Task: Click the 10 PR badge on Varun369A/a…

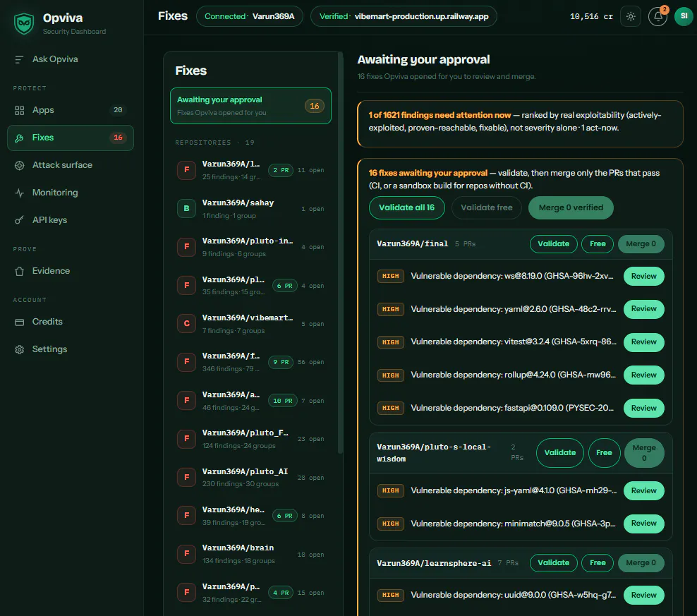Action: pos(283,401)
